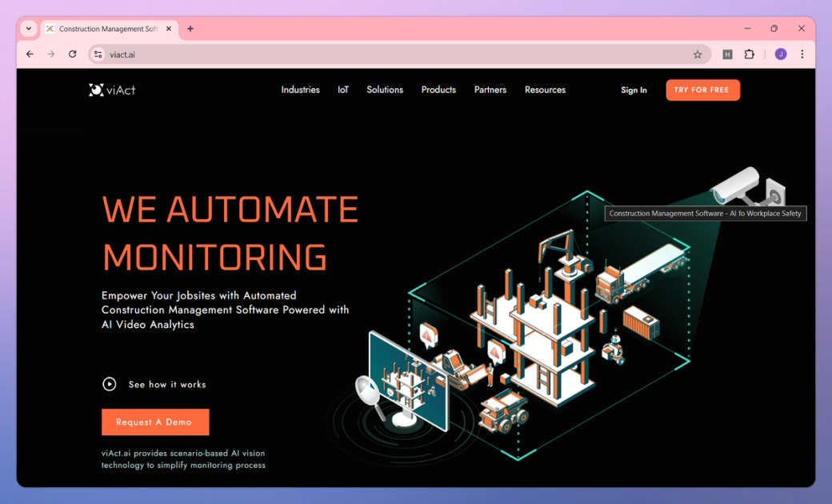Click the Request A Demo button

(x=154, y=422)
